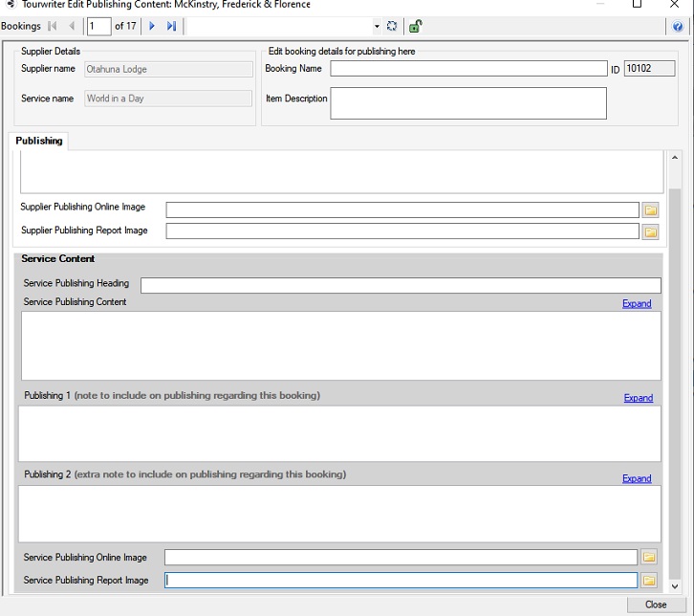Click the Booking Name text field

pyautogui.click(x=468, y=69)
